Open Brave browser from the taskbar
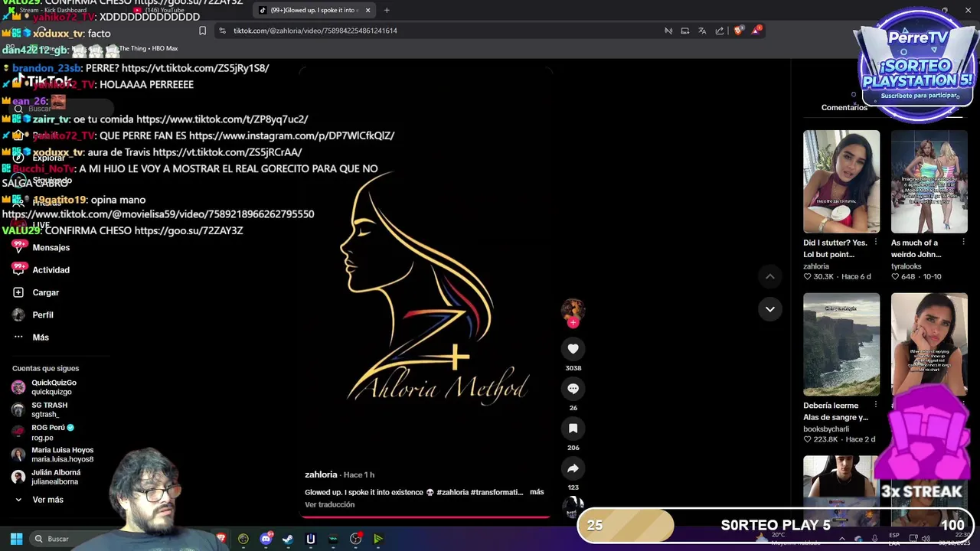Screen dimensions: 980x551 pyautogui.click(x=221, y=539)
